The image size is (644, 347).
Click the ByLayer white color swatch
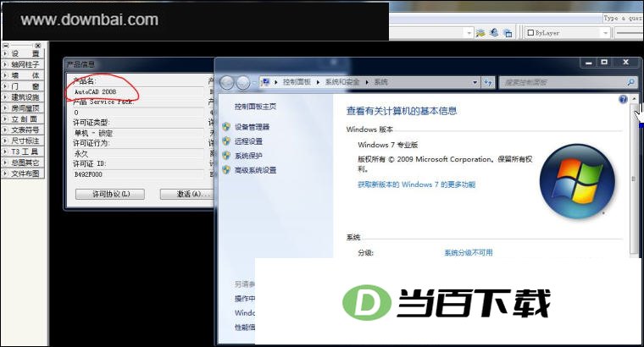530,33
